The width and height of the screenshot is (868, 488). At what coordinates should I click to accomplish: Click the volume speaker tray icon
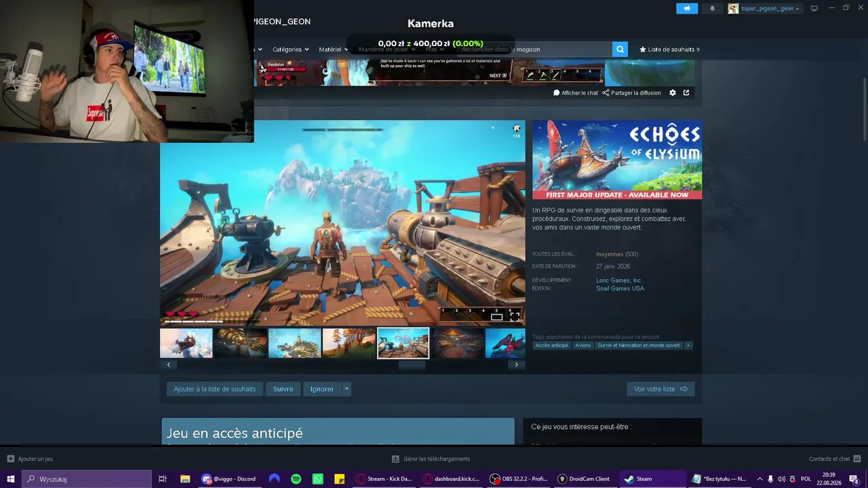click(781, 479)
